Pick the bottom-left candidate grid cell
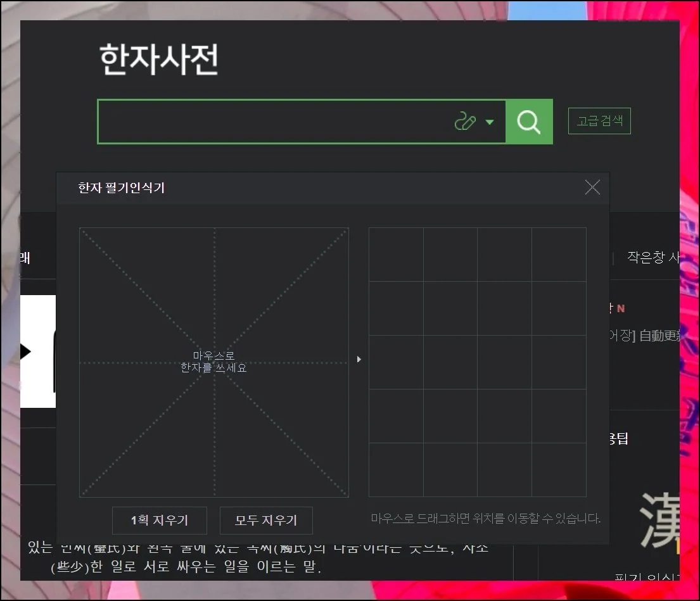 click(397, 470)
